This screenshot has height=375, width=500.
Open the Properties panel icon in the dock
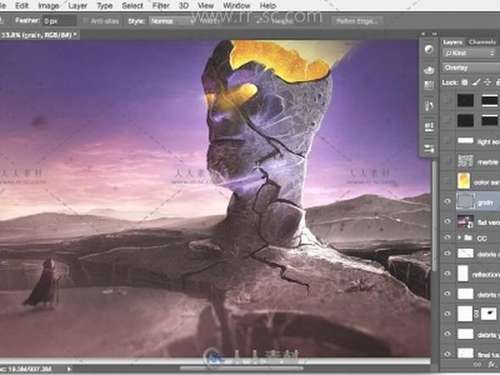(x=429, y=149)
